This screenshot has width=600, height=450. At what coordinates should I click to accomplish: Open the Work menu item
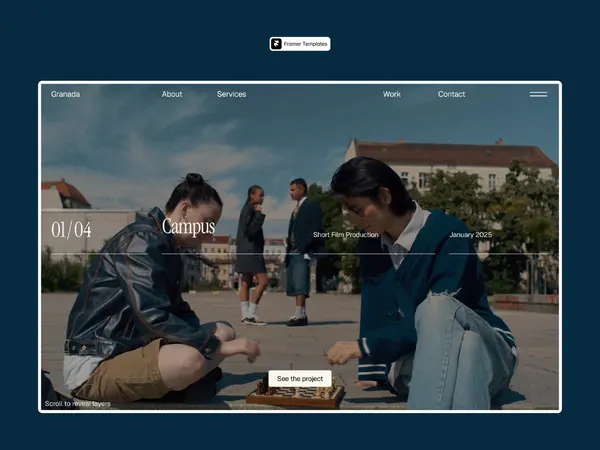[x=392, y=94]
